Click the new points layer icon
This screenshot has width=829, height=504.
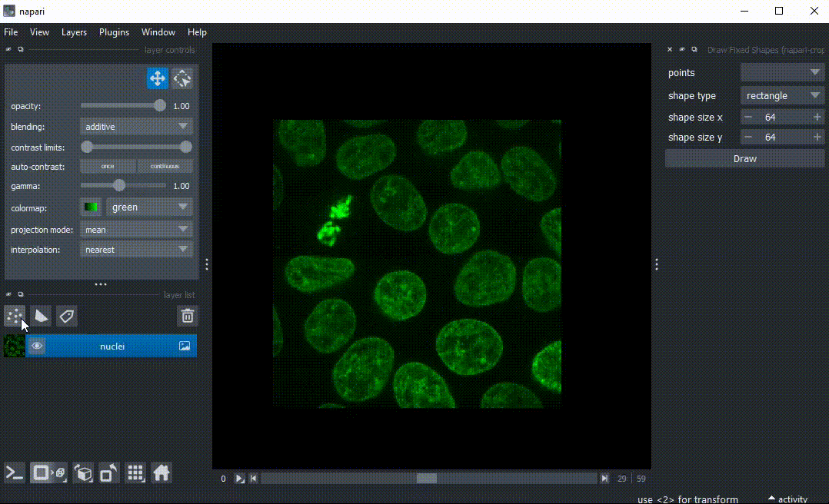[x=14, y=316]
